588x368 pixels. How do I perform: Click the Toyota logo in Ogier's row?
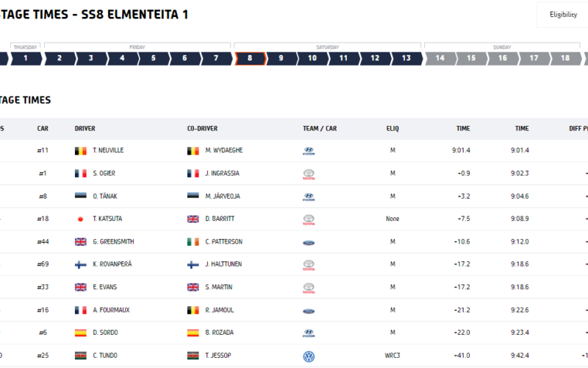(x=309, y=174)
